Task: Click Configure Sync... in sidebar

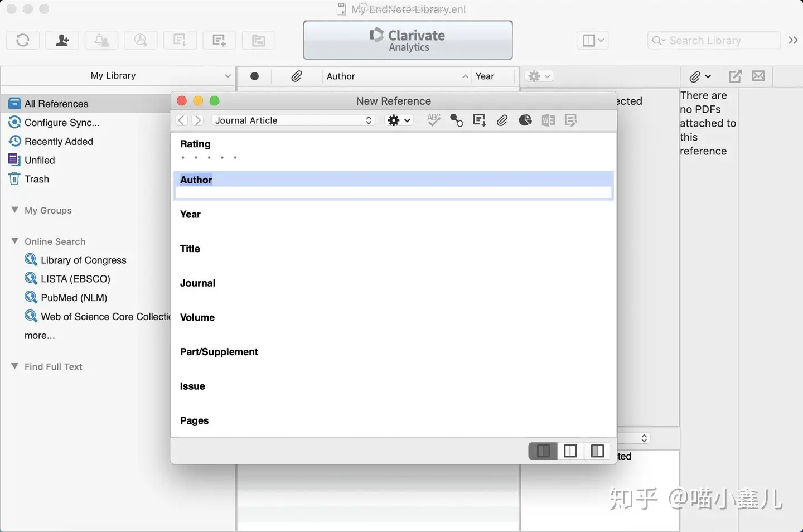Action: (62, 123)
